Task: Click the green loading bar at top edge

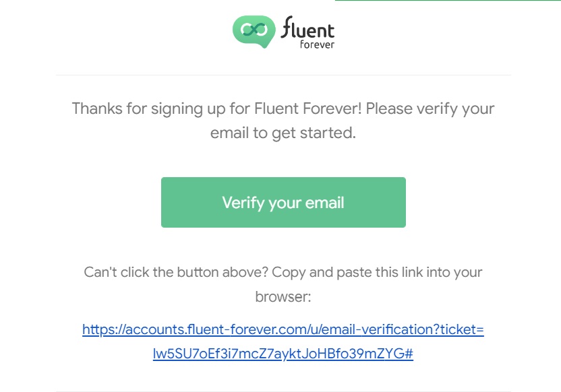Action: (x=448, y=1)
